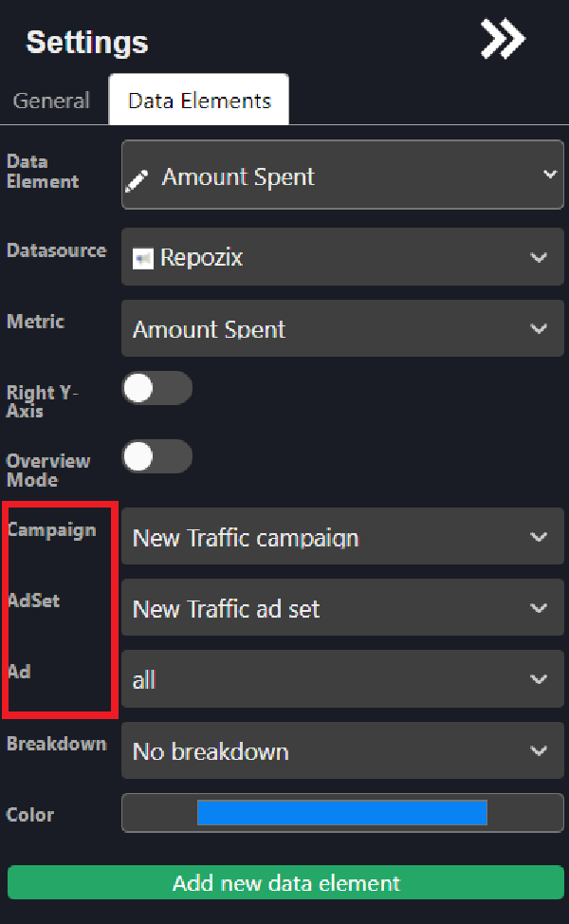
Task: Click the Settings heading
Action: (x=86, y=42)
